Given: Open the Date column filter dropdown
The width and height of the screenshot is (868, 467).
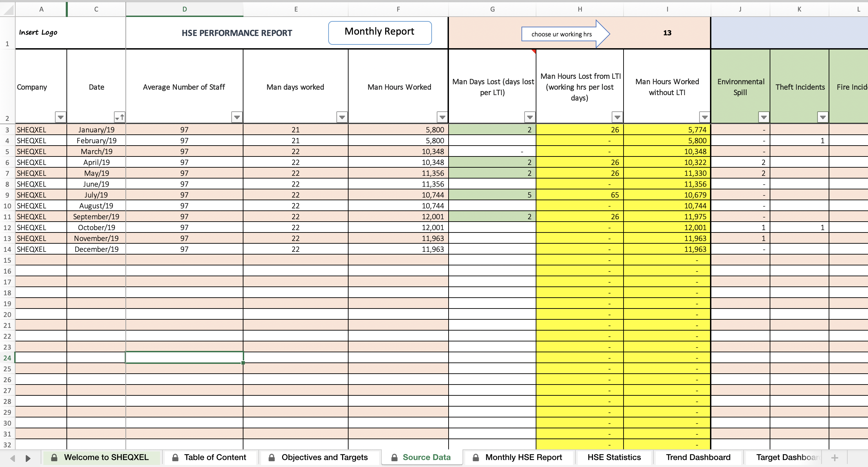Looking at the screenshot, I should 119,117.
